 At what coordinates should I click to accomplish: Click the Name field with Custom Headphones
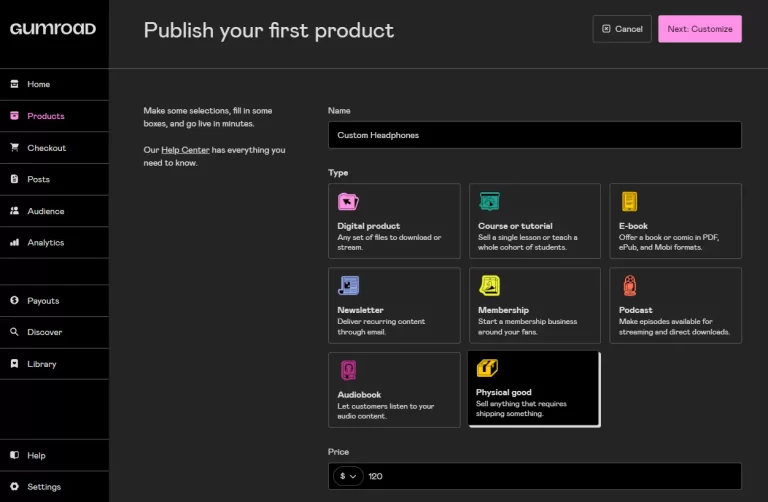point(534,135)
